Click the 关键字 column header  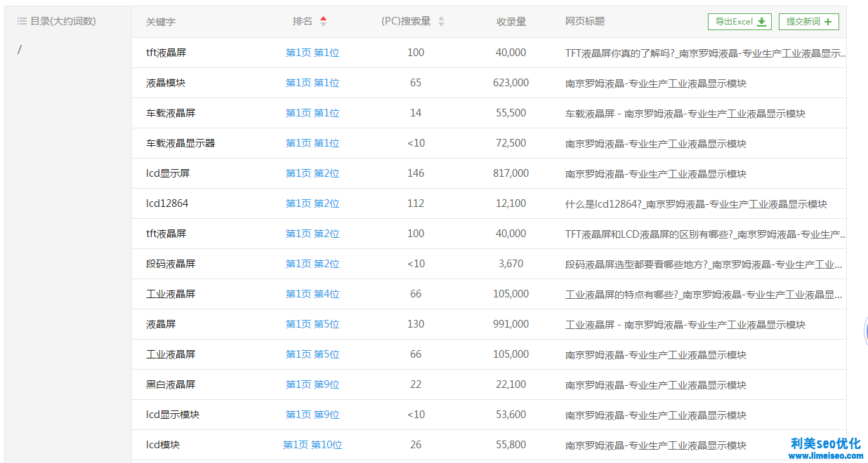point(161,22)
